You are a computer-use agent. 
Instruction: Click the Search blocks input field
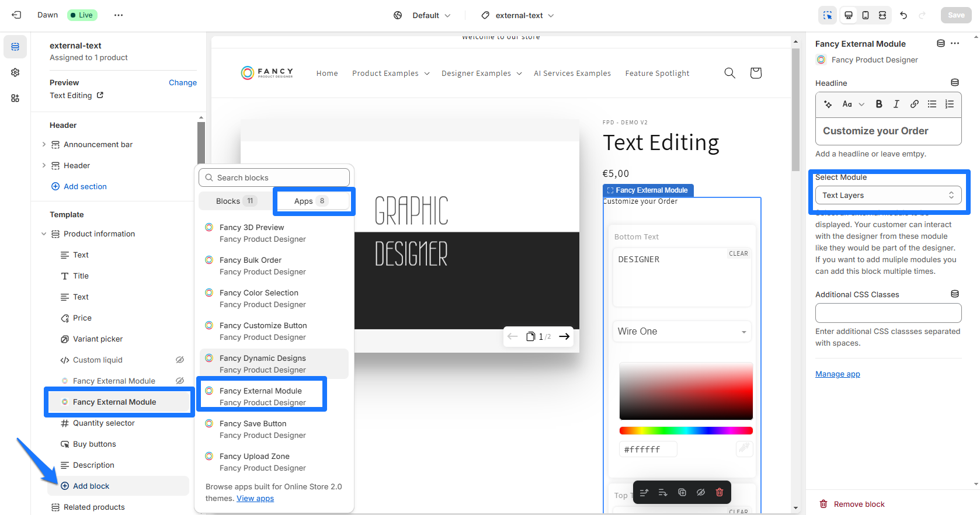[274, 178]
